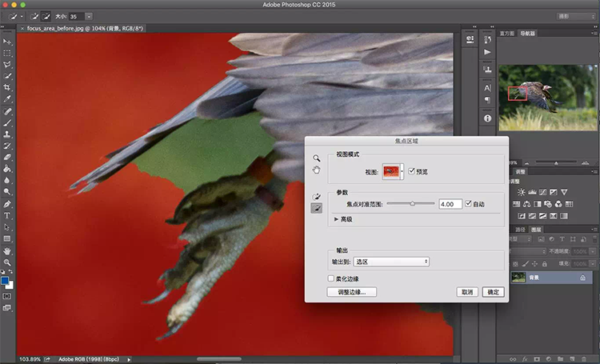
Task: Toggle Quick Mask mode
Action: coord(7,296)
